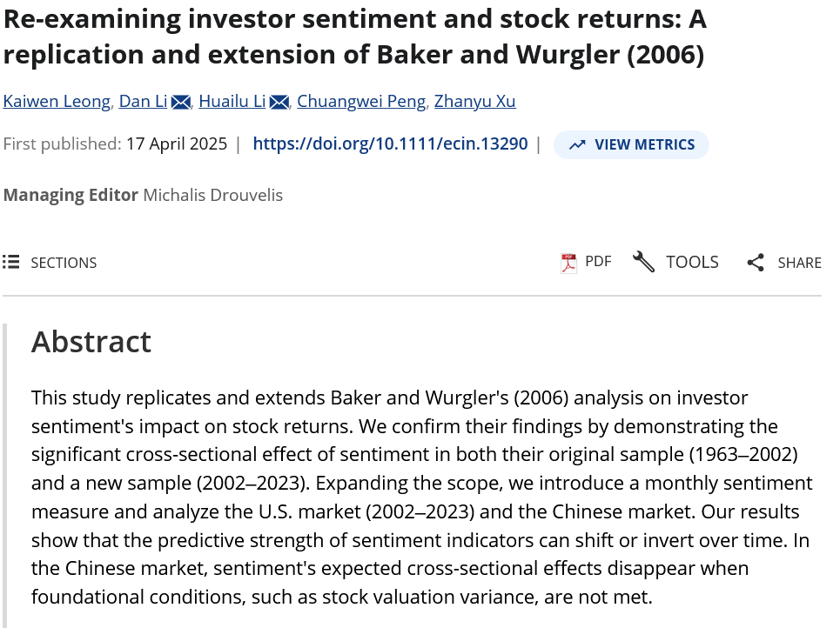Click the View Metrics trend arrow icon

577,144
